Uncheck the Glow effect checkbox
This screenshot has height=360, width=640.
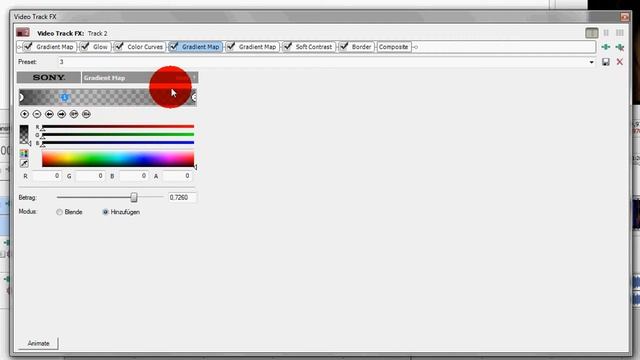coord(85,46)
